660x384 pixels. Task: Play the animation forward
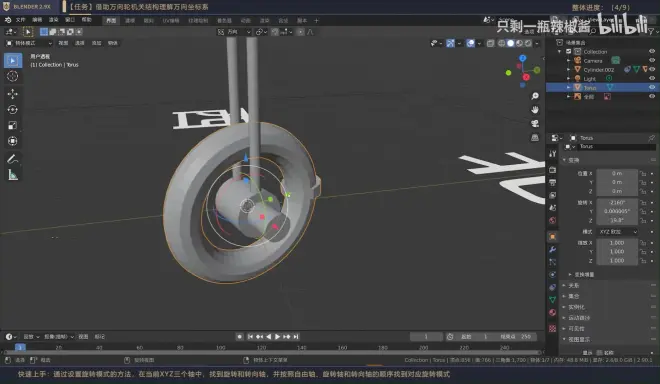pos(277,336)
